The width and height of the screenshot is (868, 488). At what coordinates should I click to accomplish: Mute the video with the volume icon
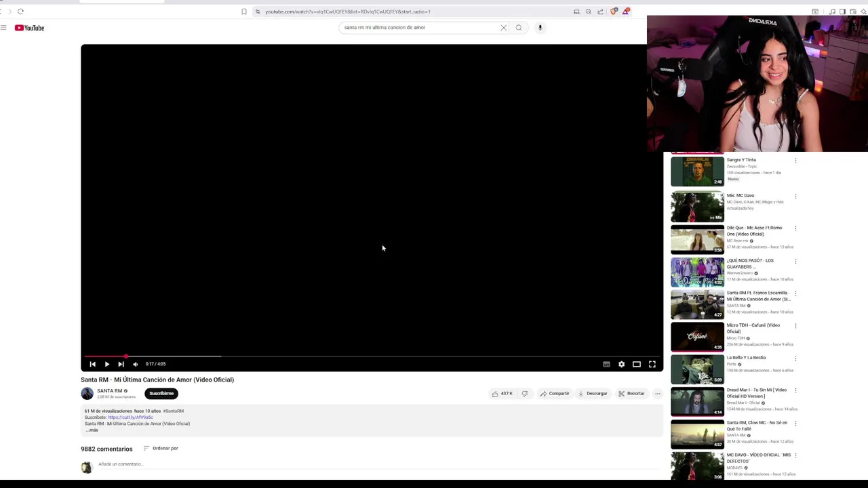pyautogui.click(x=135, y=364)
